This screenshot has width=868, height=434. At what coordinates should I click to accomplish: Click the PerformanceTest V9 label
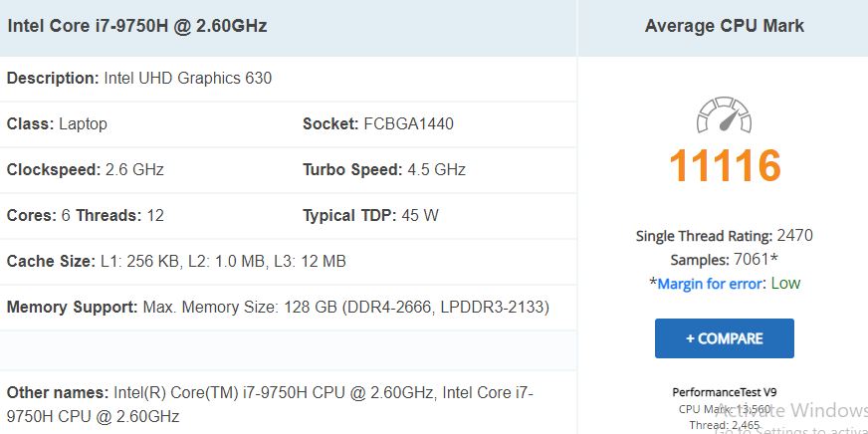(724, 392)
